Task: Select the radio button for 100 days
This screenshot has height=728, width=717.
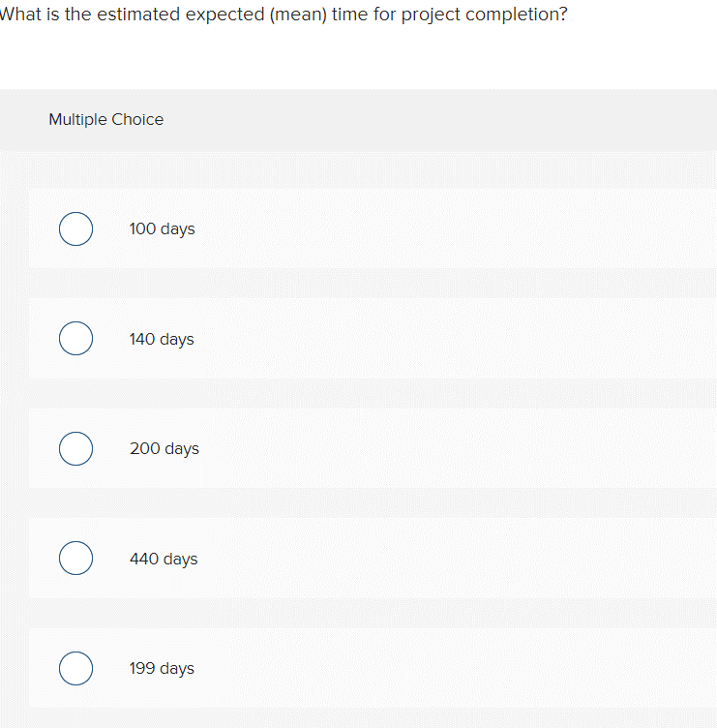Action: [75, 229]
